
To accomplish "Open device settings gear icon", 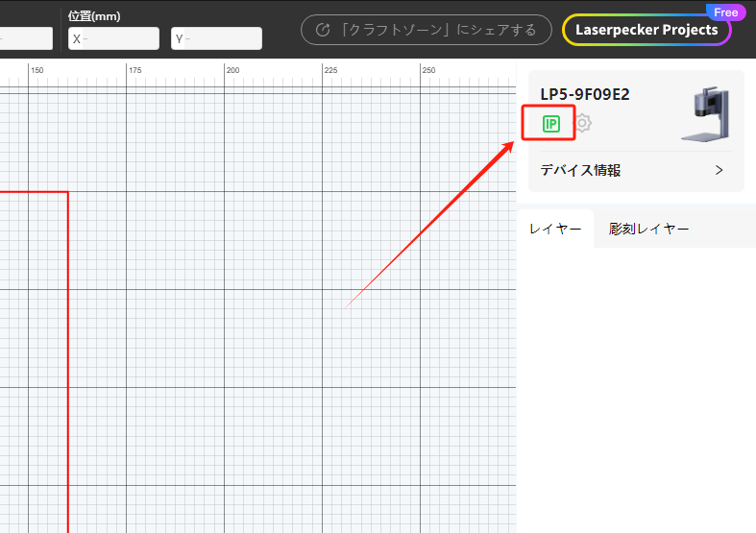I will click(582, 123).
